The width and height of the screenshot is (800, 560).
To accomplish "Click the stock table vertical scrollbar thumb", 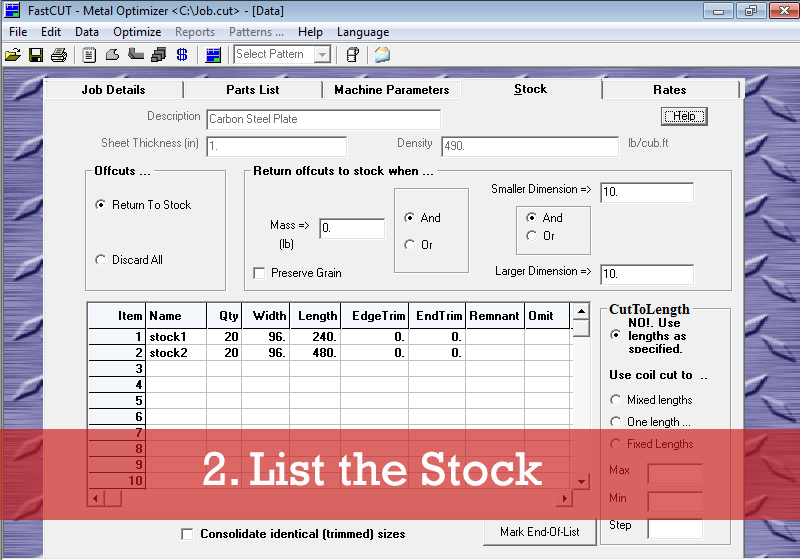I will pos(581,328).
